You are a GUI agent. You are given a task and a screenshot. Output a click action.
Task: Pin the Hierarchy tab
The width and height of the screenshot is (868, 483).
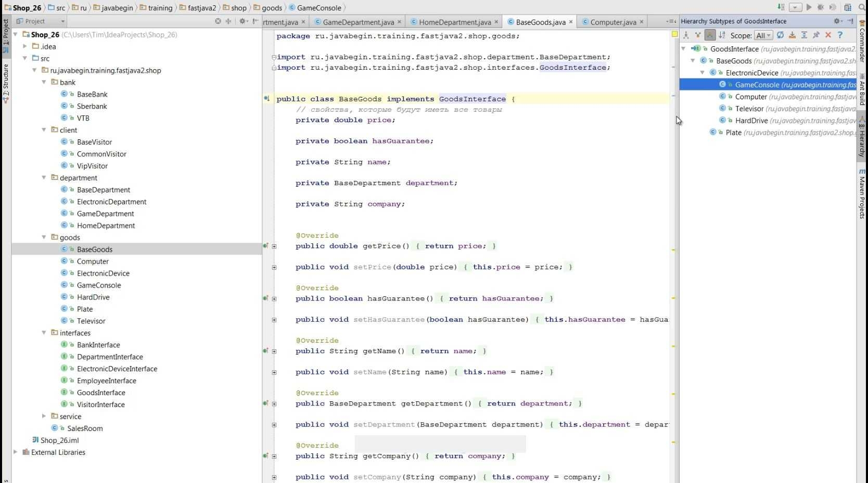[x=816, y=35]
